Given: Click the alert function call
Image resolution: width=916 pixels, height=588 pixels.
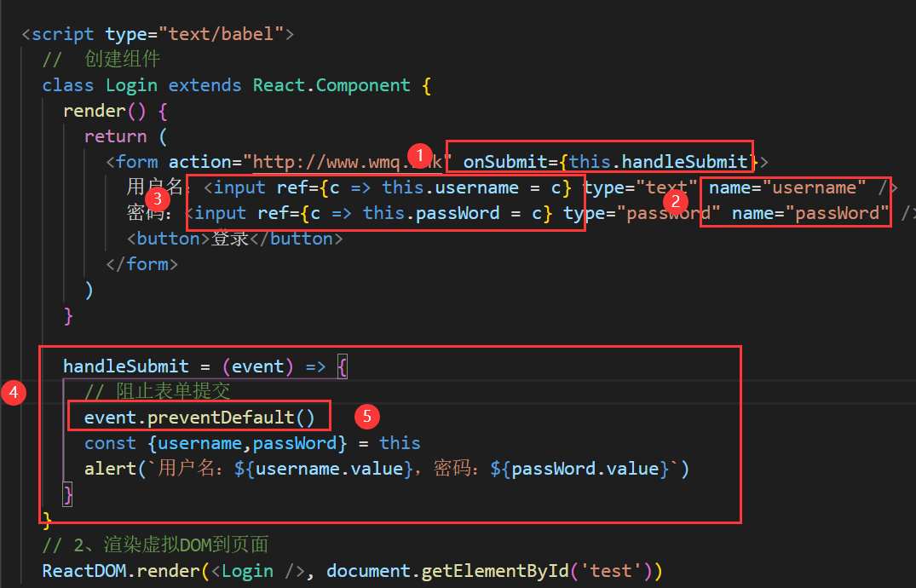Looking at the screenshot, I should point(108,469).
